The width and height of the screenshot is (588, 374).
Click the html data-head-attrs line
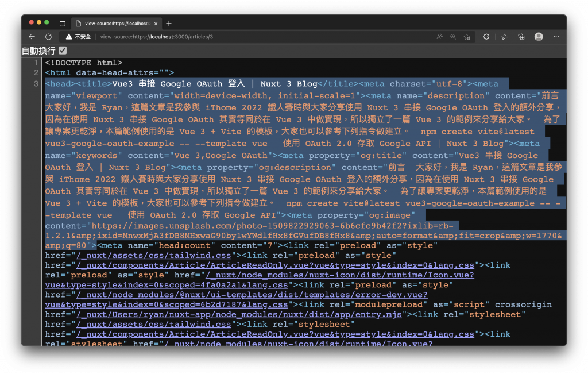pos(110,72)
